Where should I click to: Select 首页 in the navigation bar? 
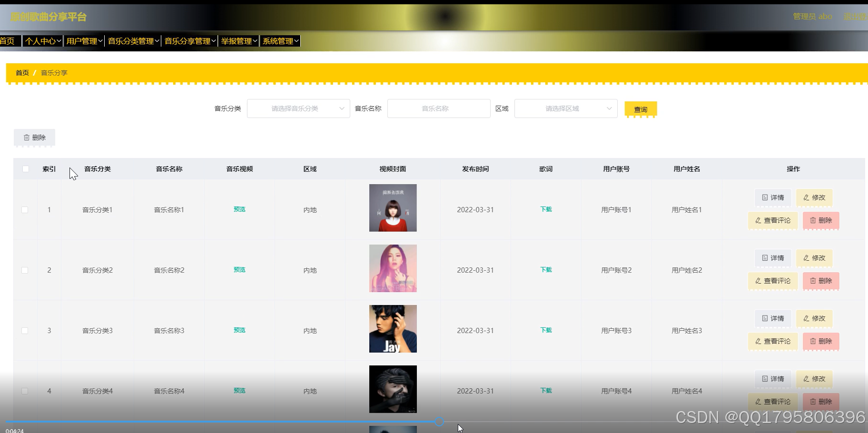(x=7, y=40)
